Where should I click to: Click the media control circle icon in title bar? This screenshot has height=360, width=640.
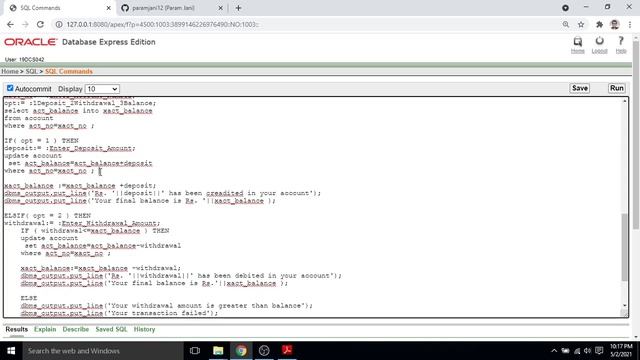[565, 8]
